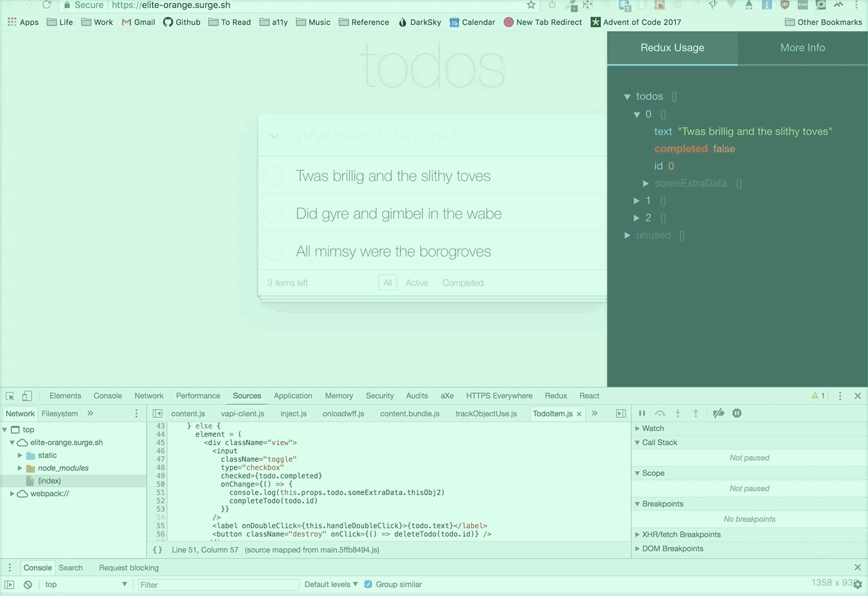Viewport: 868px width, 596px height.
Task: Click the step into function icon
Action: coord(678,413)
